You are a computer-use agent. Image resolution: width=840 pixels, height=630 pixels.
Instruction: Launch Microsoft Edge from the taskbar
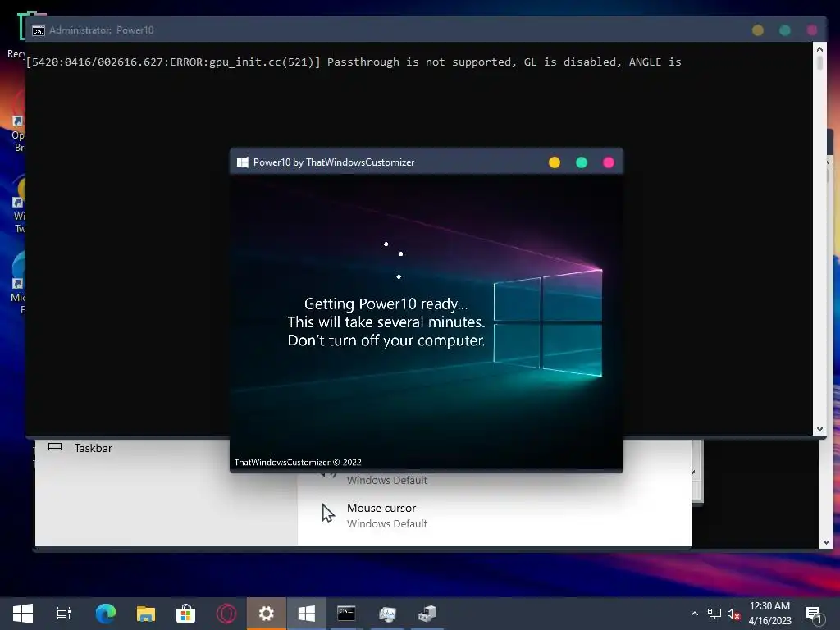106,614
